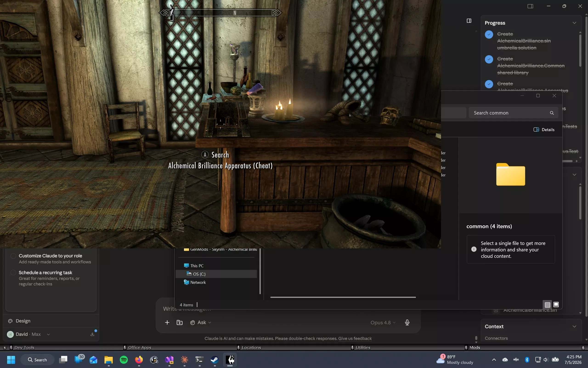Open the Locations toolbar group

coord(252,348)
